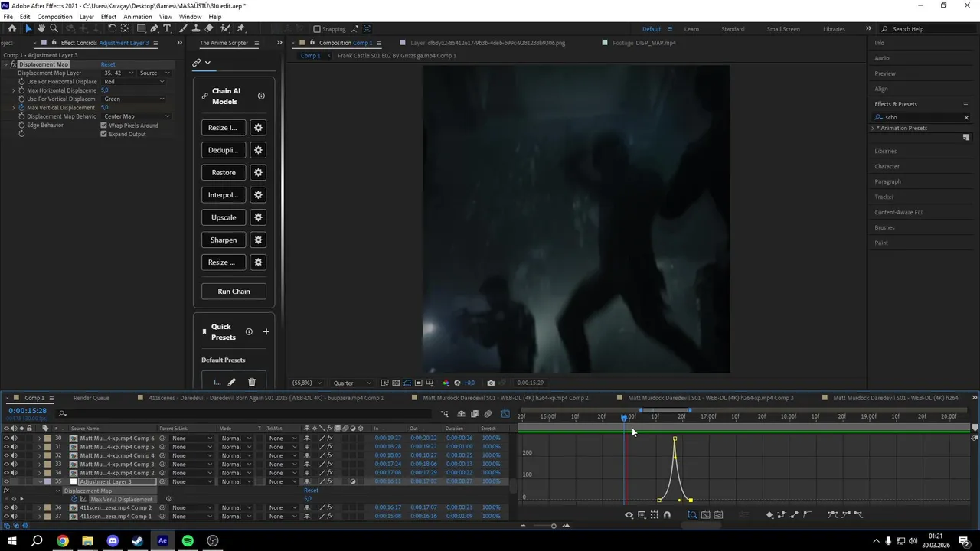Screen dimensions: 980x551
Task: Uncheck Expand Output
Action: [103, 134]
